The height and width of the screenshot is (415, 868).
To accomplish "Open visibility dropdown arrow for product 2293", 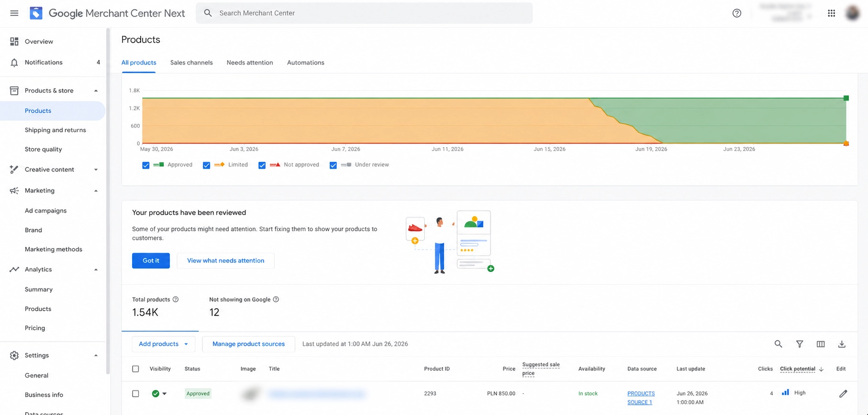I will 165,393.
